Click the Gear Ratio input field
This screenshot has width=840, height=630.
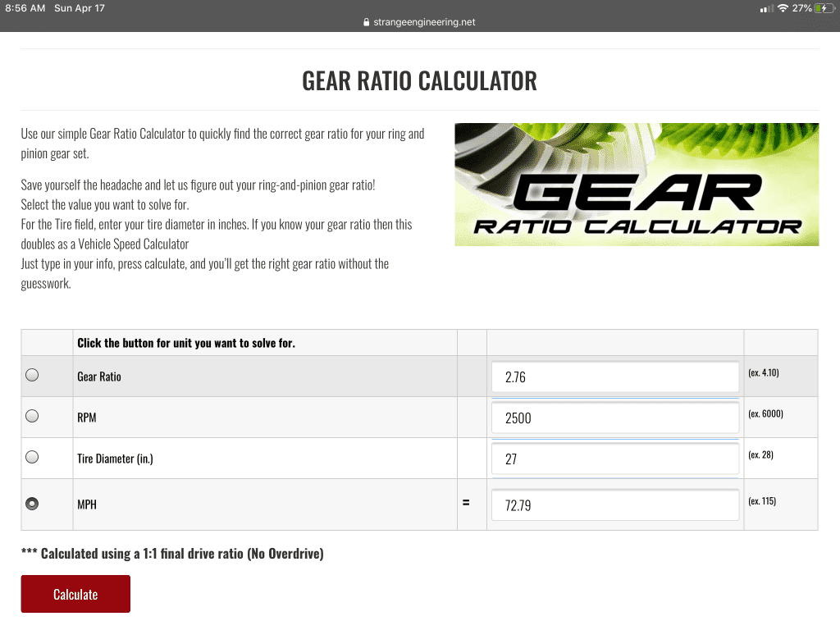point(615,377)
